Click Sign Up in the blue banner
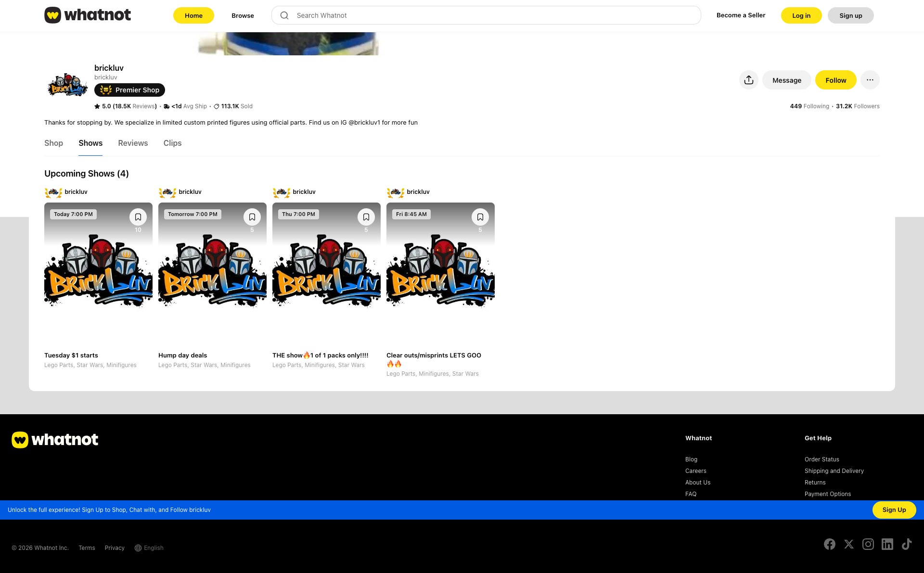 894,509
